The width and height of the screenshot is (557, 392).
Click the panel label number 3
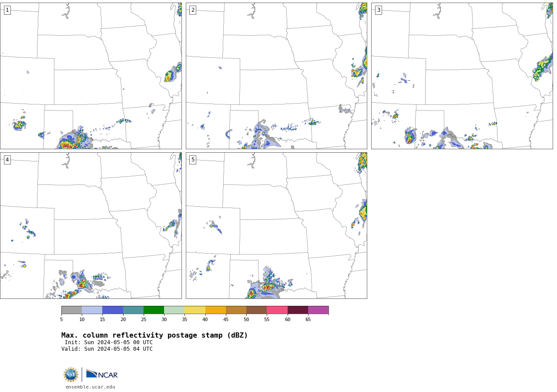click(379, 10)
